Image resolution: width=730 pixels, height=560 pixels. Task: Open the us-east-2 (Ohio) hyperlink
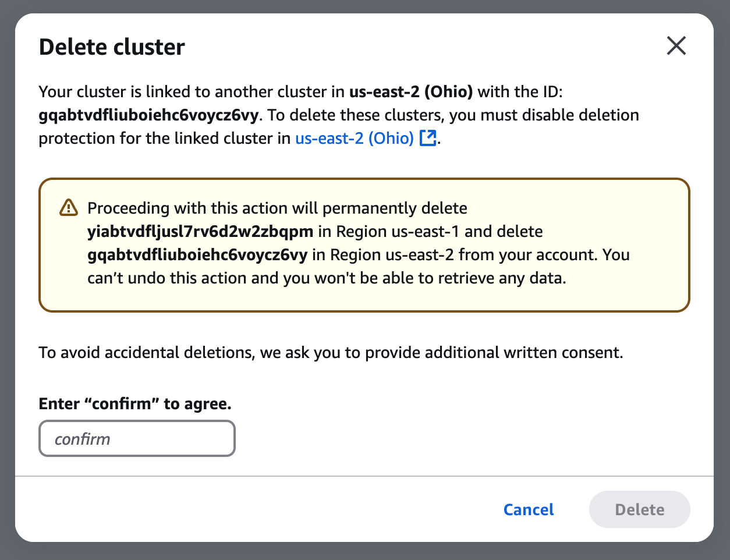354,139
